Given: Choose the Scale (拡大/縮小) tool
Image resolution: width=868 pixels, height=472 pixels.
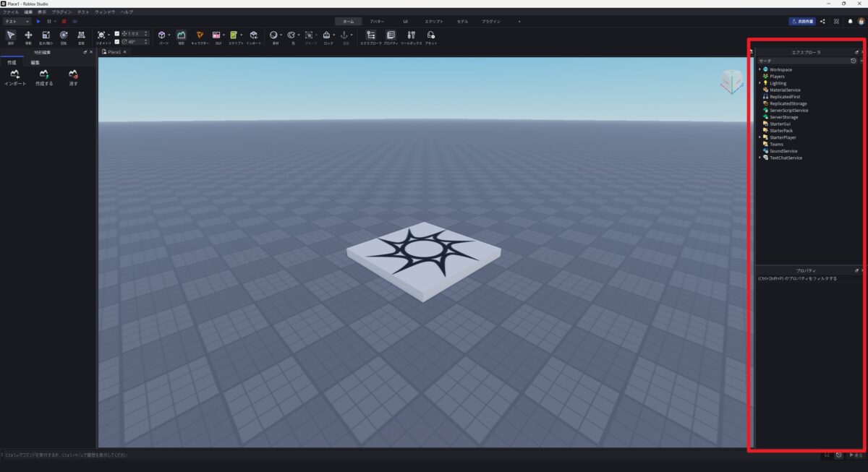Looking at the screenshot, I should pos(46,36).
